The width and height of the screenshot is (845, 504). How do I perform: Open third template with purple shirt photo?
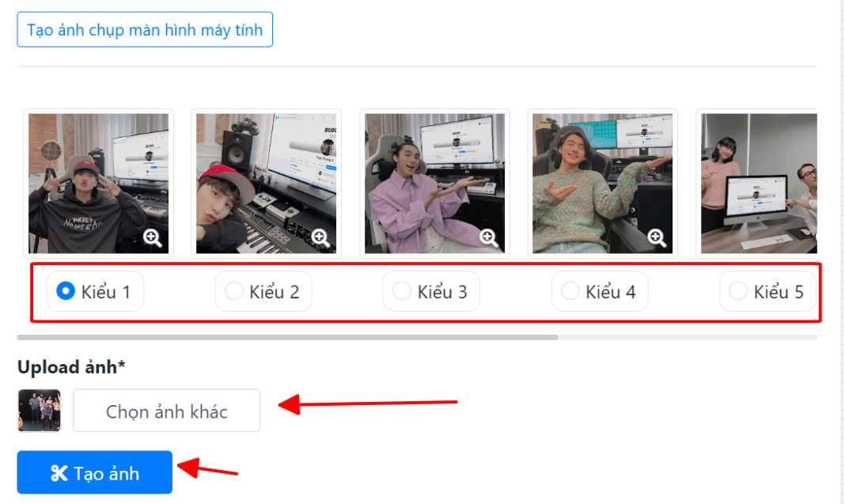coord(435,184)
